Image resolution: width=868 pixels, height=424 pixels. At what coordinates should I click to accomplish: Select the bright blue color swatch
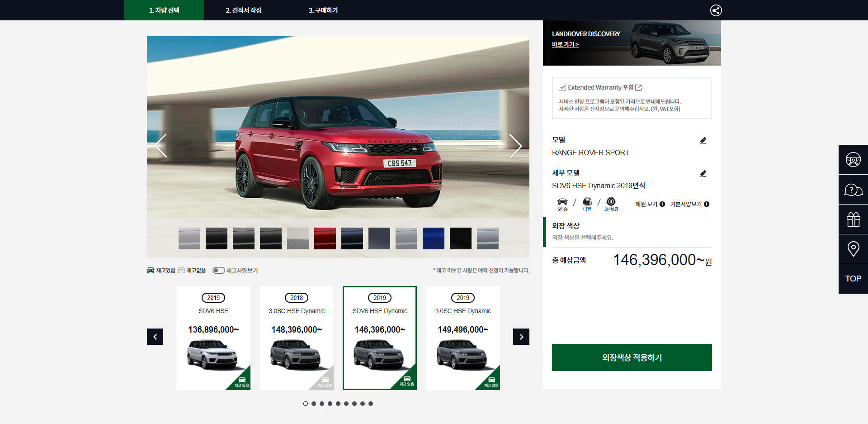click(x=434, y=238)
